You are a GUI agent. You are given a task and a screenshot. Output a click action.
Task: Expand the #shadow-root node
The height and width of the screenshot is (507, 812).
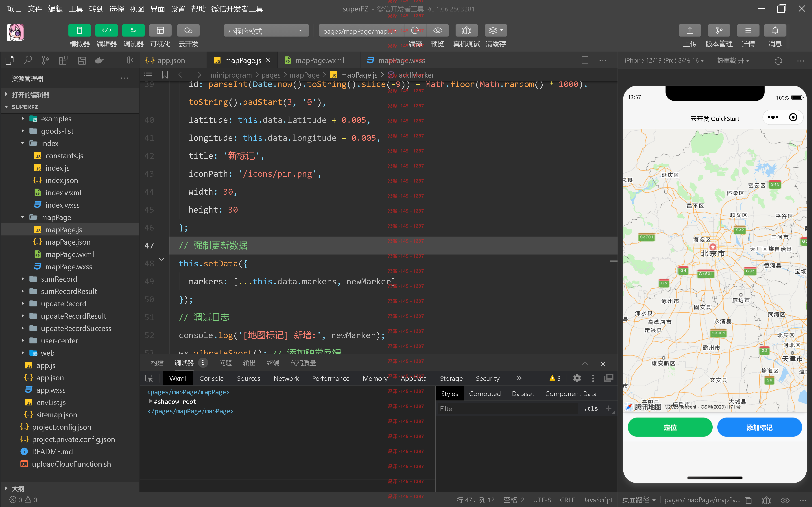(x=151, y=401)
